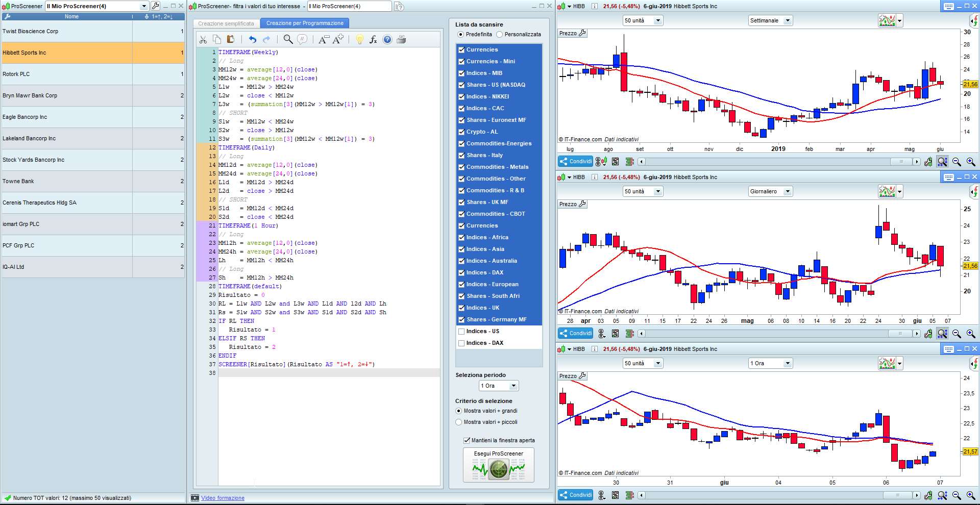Select the Predefinita radio option
Viewport: 980px width, 505px height.
pyautogui.click(x=461, y=35)
